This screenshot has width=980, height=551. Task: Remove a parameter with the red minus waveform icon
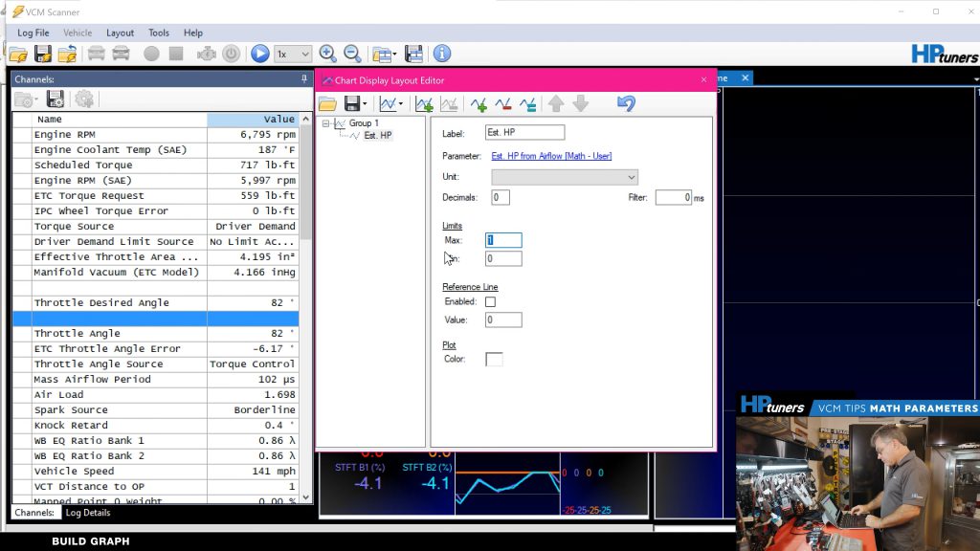click(504, 102)
